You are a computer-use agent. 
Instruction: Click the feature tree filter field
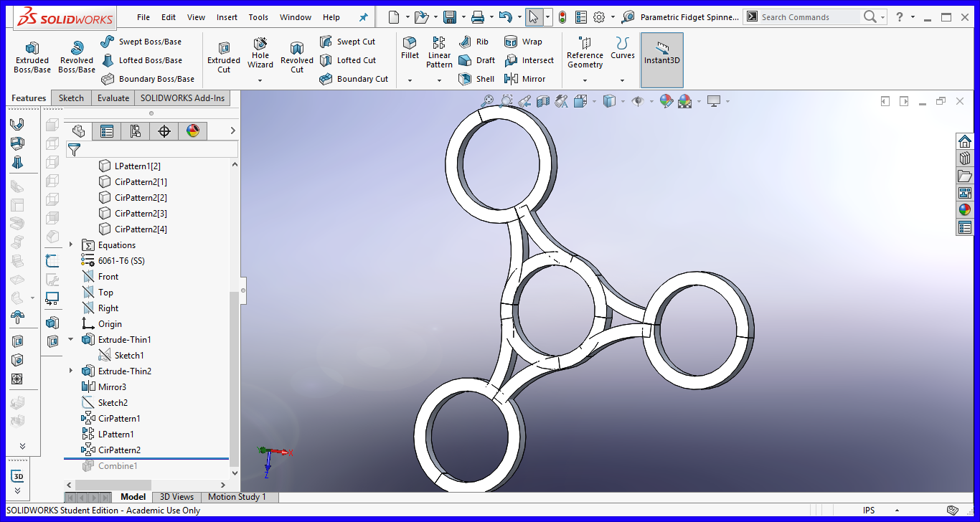[x=152, y=149]
